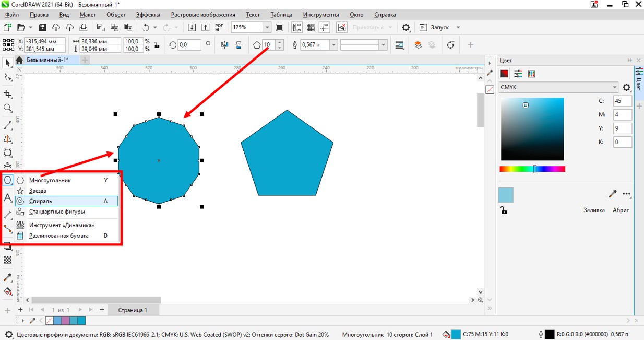The image size is (644, 340).
Task: Click the eyedropper in the Color docker
Action: [613, 194]
